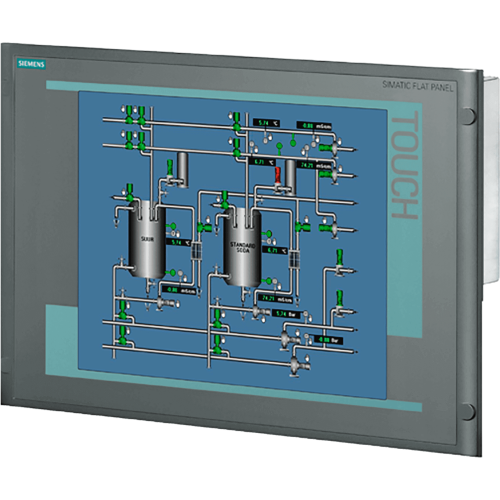Tap leftmost green valve on top pipe
The height and width of the screenshot is (500, 500).
[x=129, y=114]
